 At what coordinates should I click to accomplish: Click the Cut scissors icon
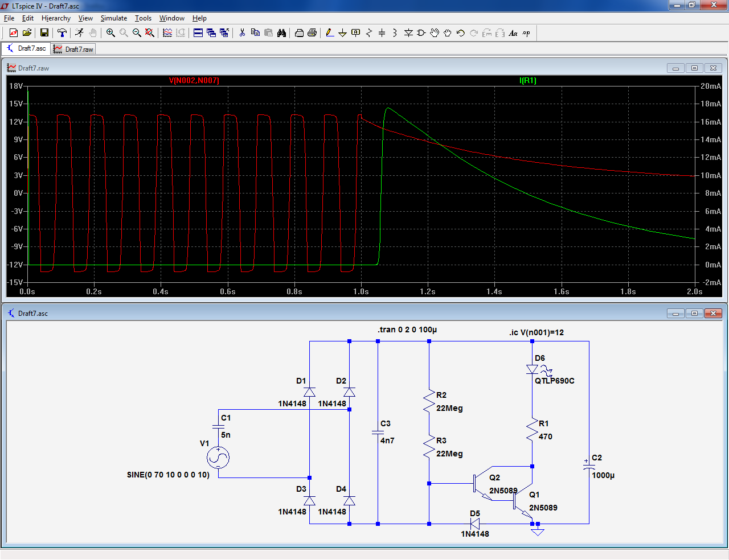[242, 33]
